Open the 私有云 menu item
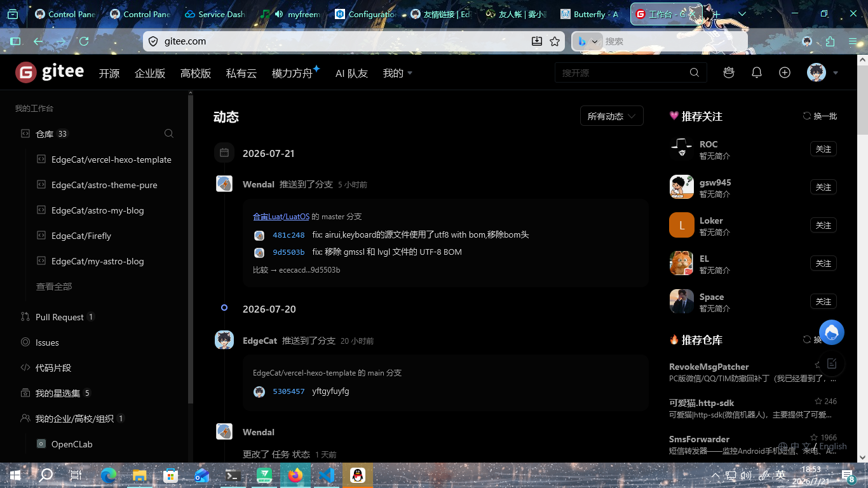Screen dimensions: 868x488 tap(241, 73)
